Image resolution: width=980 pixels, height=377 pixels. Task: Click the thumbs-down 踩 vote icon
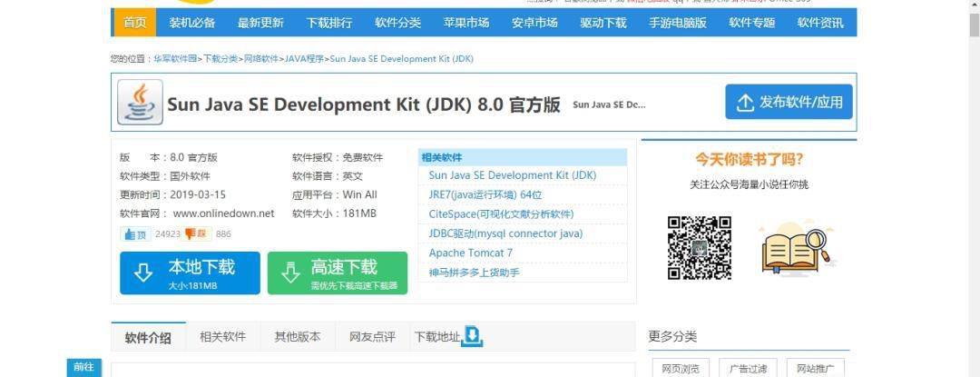[x=196, y=233]
